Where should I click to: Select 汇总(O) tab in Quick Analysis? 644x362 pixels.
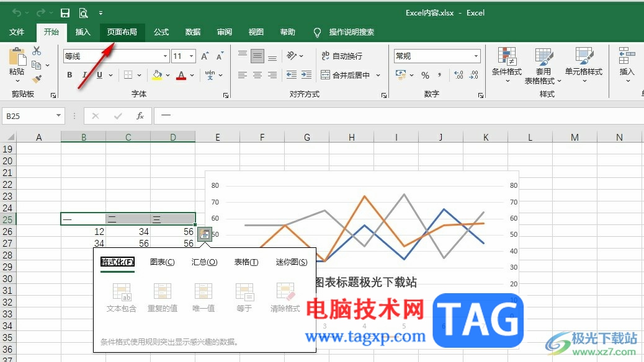coord(204,262)
